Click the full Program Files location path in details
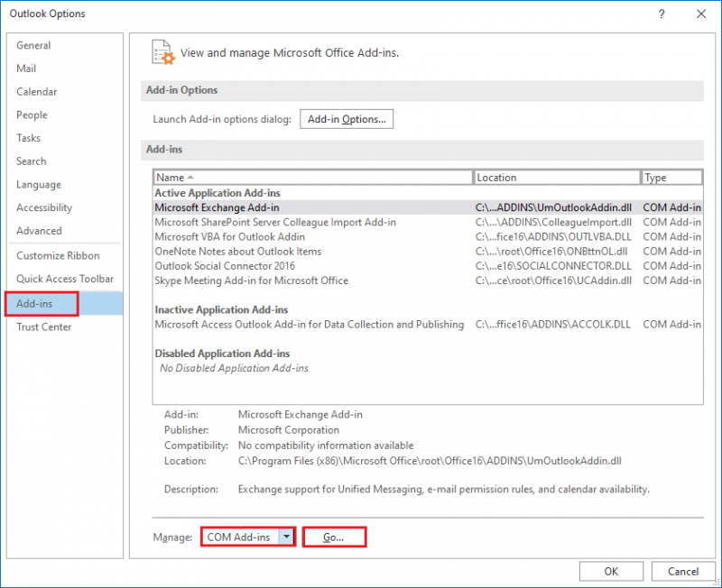722x588 pixels. pyautogui.click(x=430, y=461)
